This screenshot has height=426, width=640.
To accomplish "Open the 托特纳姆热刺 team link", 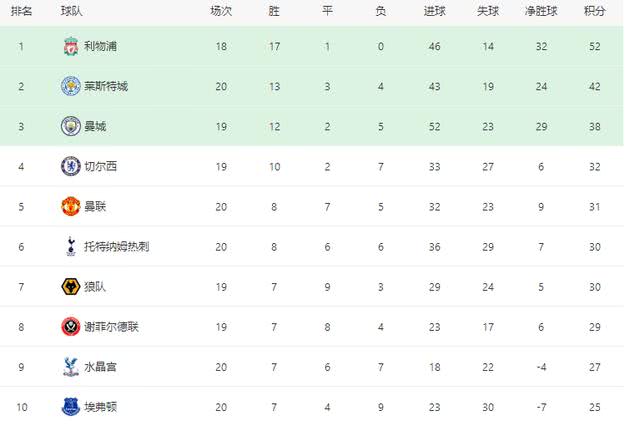I will (x=117, y=246).
